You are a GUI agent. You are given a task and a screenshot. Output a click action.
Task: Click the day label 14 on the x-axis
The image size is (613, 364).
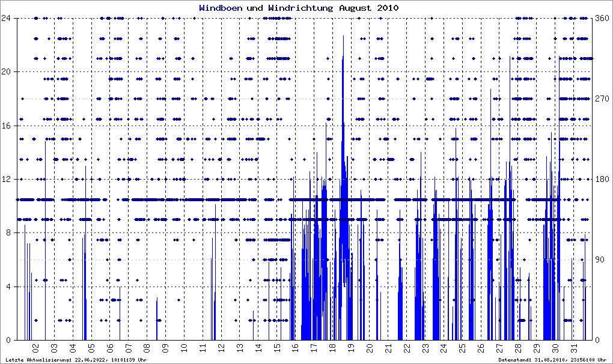tap(259, 348)
